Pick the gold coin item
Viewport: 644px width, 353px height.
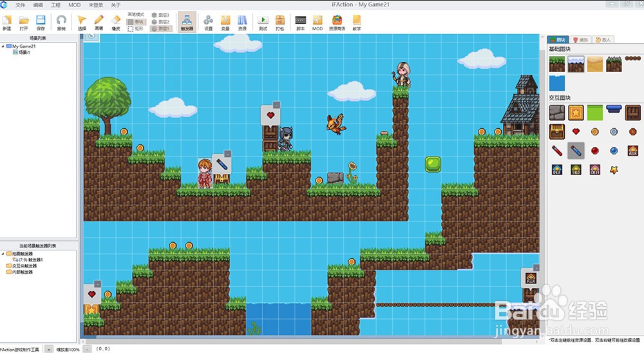pyautogui.click(x=594, y=131)
